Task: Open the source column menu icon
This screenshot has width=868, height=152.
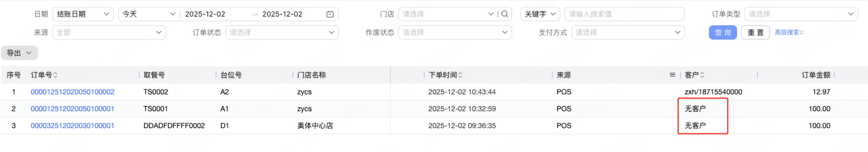Action: click(672, 75)
